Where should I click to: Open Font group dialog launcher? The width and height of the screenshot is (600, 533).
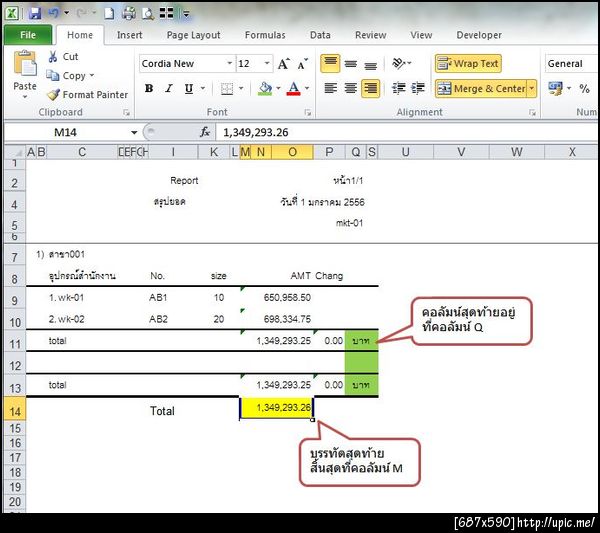click(x=308, y=112)
